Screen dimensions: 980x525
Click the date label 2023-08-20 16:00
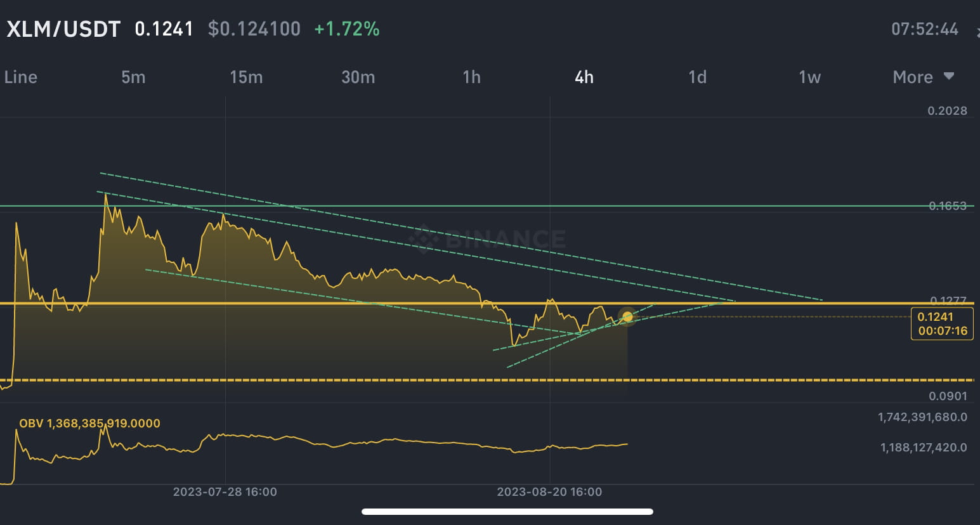point(549,491)
